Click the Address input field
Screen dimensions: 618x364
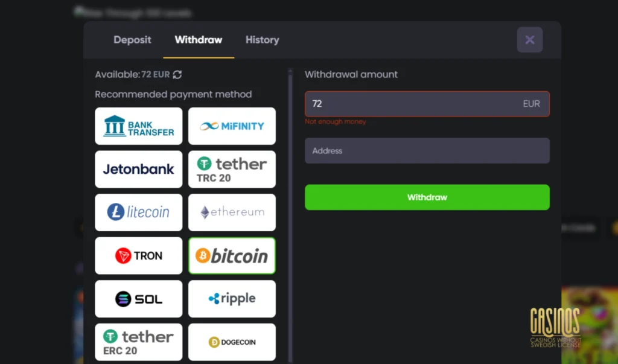pos(427,151)
